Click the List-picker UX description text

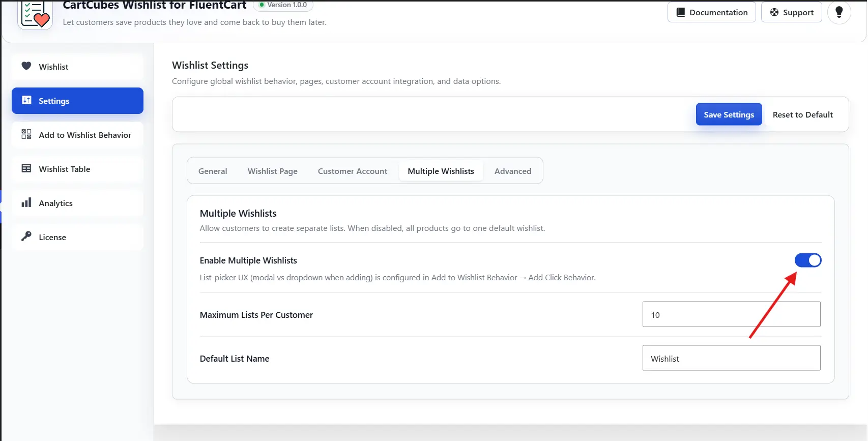[398, 278]
